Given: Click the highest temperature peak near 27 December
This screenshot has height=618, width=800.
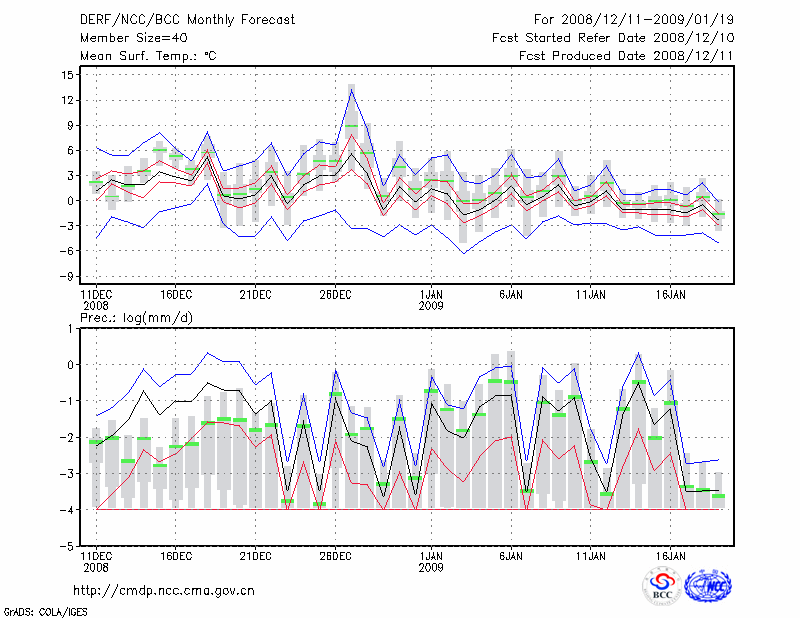Looking at the screenshot, I should pyautogui.click(x=351, y=88).
